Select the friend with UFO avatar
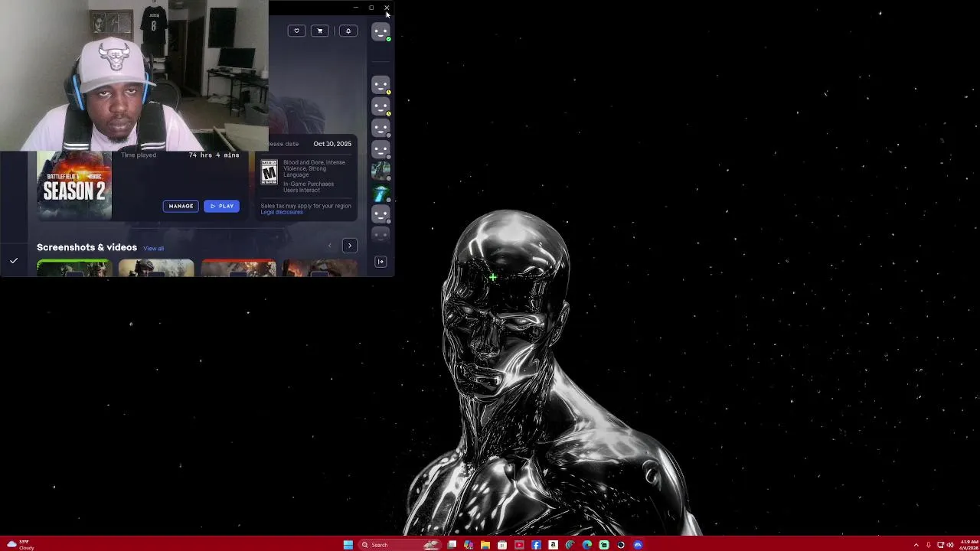 pos(381,193)
